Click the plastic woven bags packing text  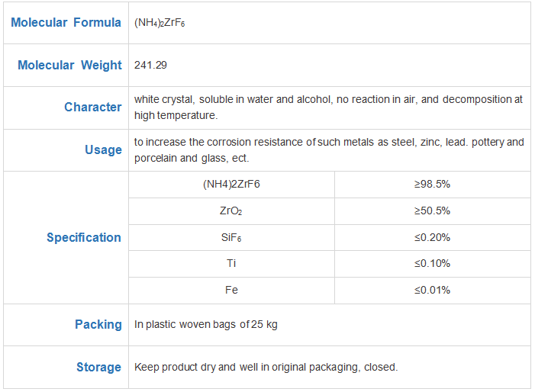(206, 324)
